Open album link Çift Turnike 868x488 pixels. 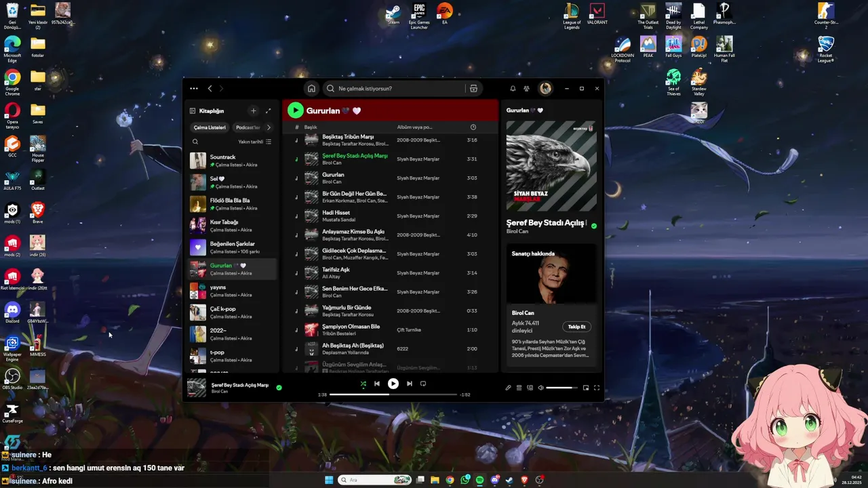click(409, 330)
